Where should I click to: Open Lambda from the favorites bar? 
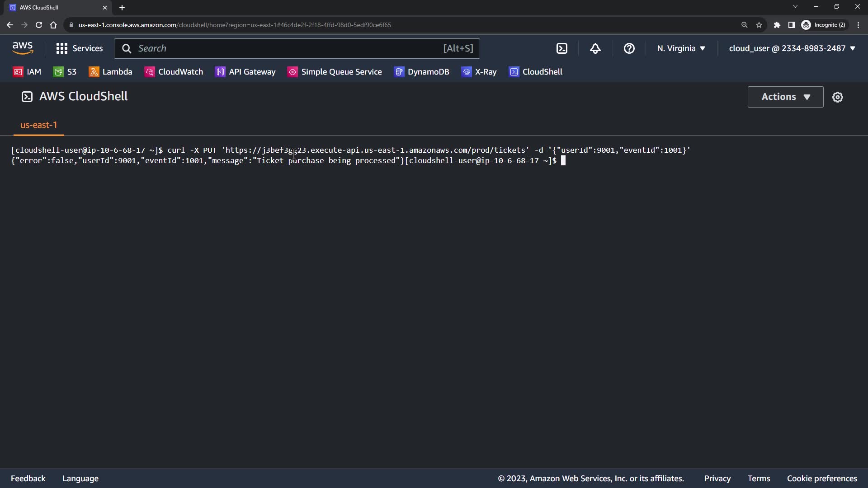point(111,72)
